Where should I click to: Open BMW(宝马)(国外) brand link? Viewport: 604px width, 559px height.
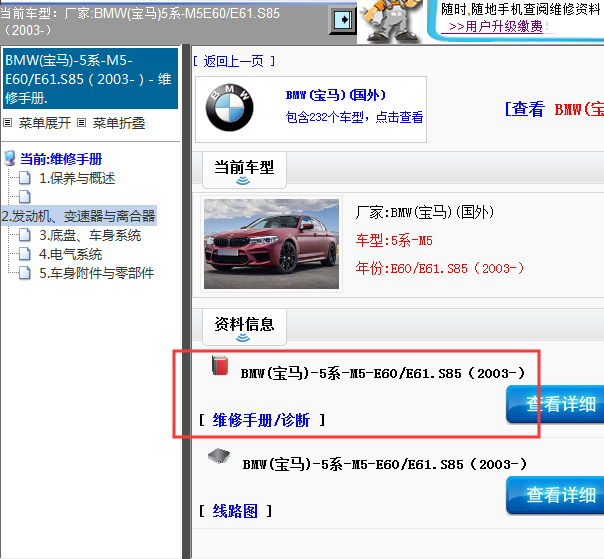336,95
